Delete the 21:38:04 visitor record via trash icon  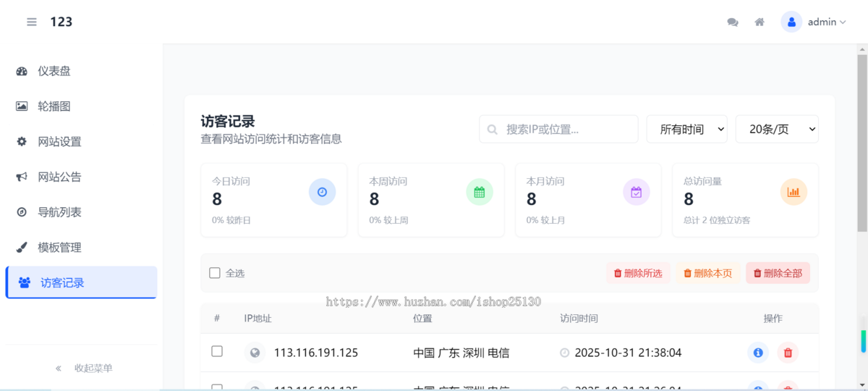click(x=788, y=353)
